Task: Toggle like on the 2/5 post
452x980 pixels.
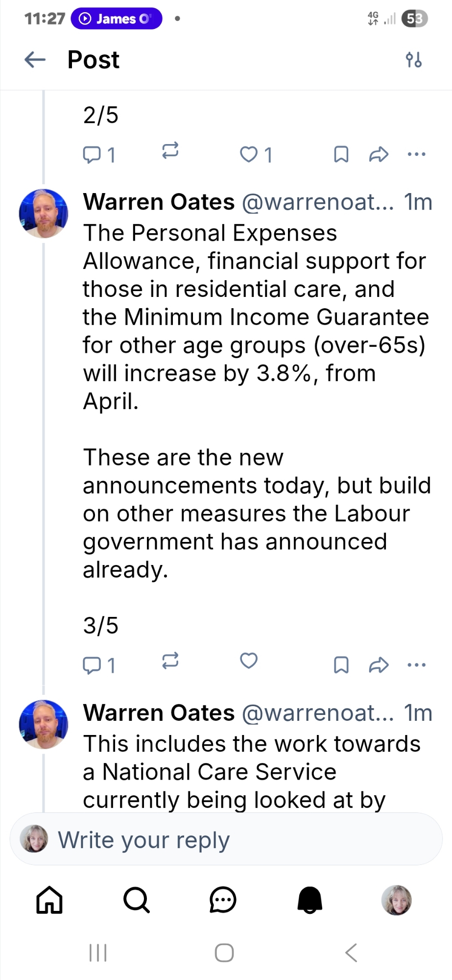Action: pyautogui.click(x=249, y=154)
